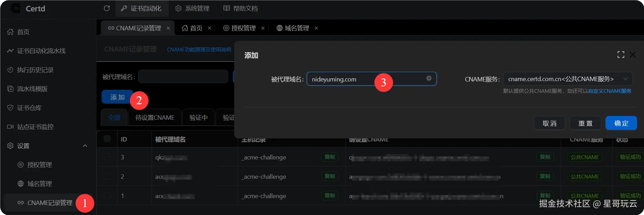
Task: Toggle the select-all checkbox in table header
Action: [107, 139]
